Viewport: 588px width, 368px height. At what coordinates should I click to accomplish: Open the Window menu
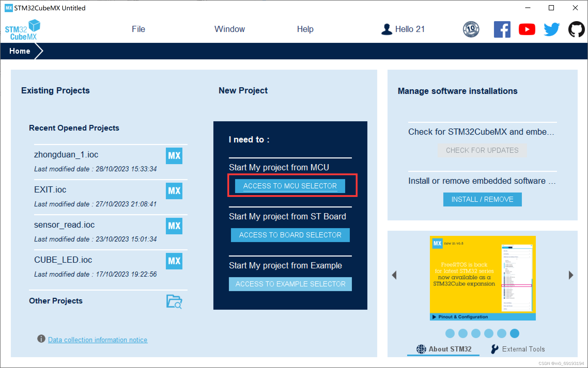230,29
